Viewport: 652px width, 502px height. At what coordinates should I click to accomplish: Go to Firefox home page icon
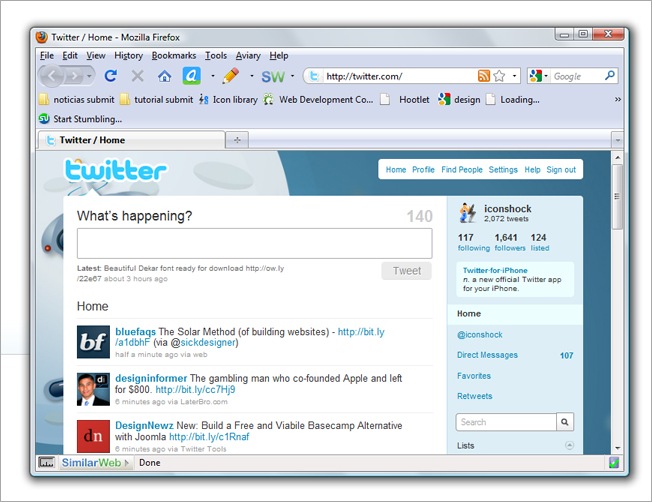point(165,76)
